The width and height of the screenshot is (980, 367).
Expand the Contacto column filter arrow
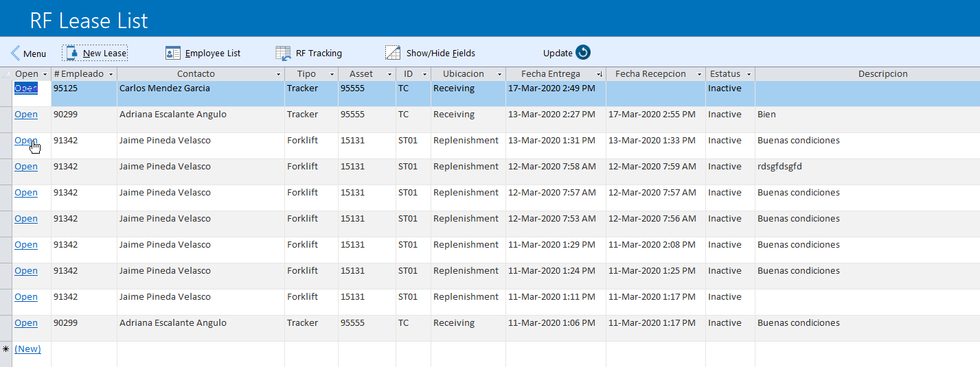click(278, 74)
